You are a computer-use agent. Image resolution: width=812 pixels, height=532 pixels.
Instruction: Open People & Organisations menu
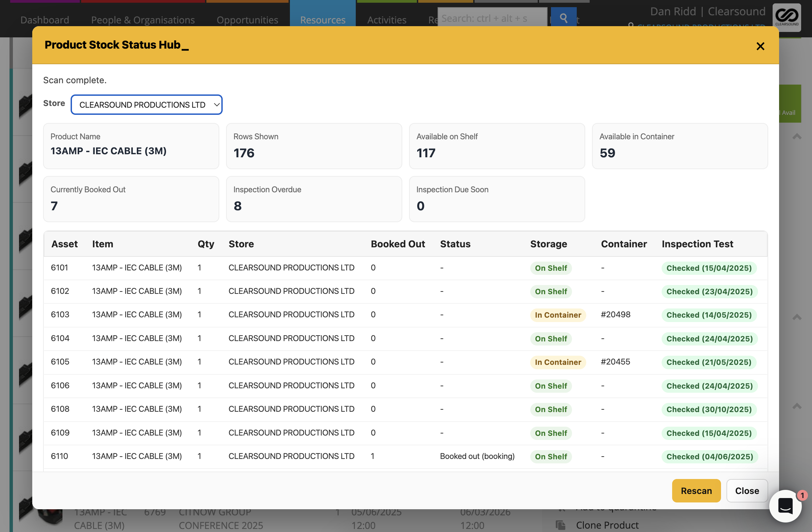143,20
